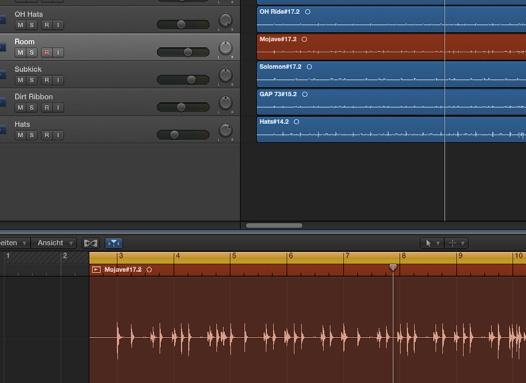Enable input monitoring on the Room track
526x383 pixels.
(58, 53)
